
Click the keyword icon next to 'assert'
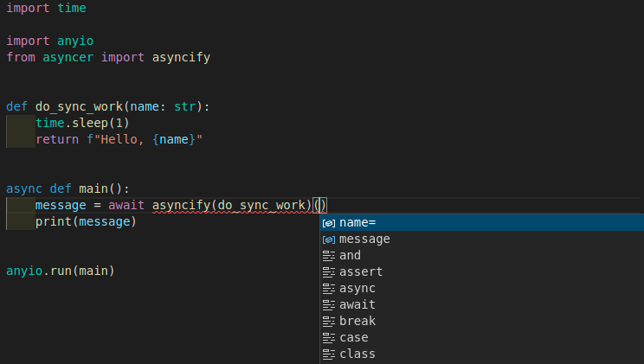(328, 272)
